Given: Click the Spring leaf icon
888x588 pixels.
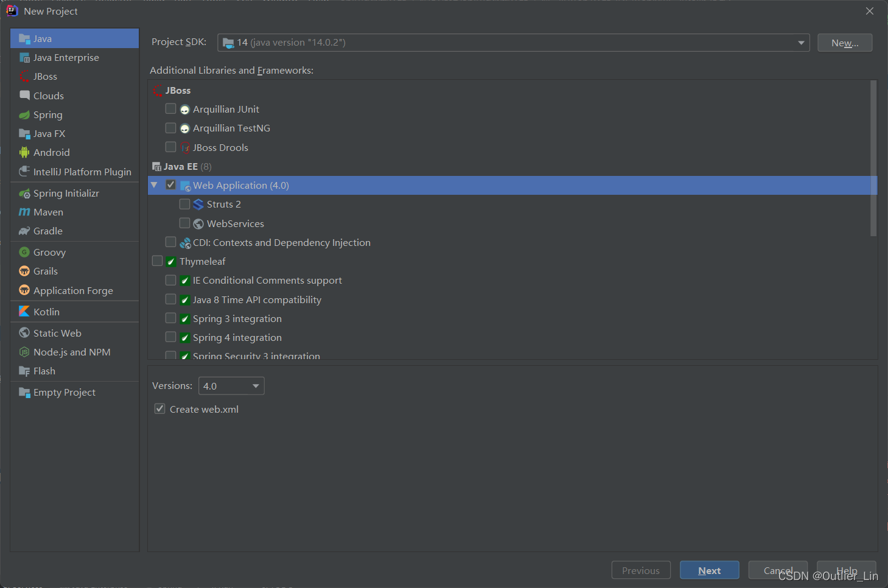Looking at the screenshot, I should pos(24,115).
